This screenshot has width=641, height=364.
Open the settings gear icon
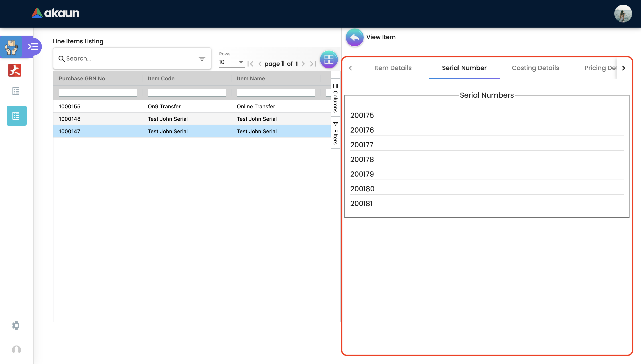tap(16, 325)
